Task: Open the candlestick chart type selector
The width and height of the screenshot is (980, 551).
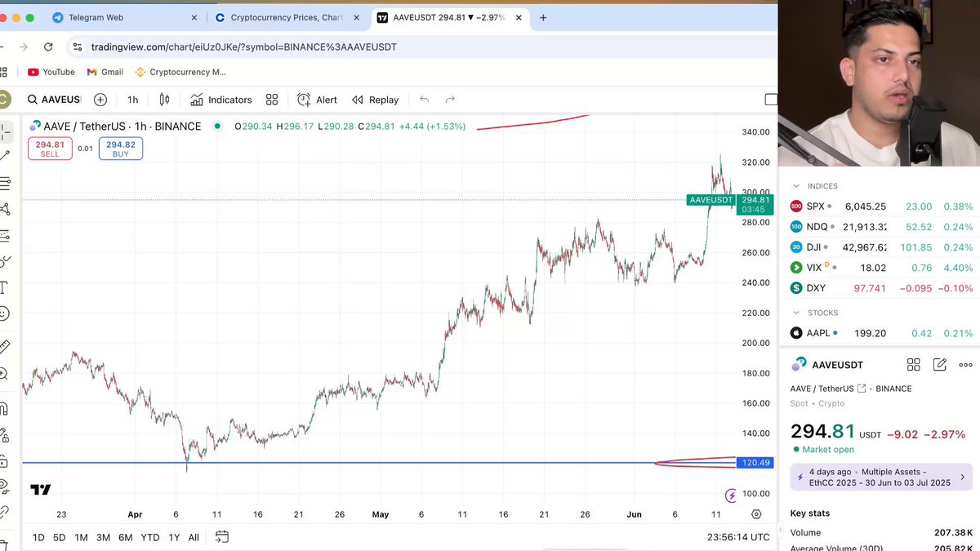Action: pyautogui.click(x=164, y=100)
